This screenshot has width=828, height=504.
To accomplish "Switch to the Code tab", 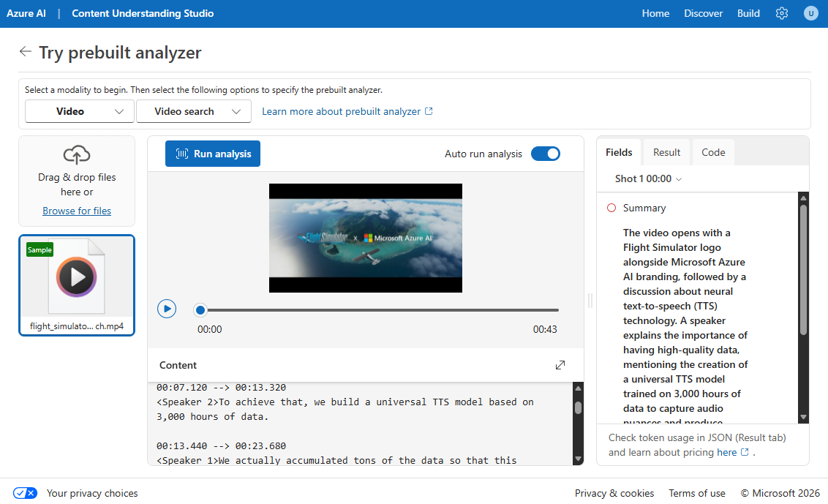I will tap(713, 152).
